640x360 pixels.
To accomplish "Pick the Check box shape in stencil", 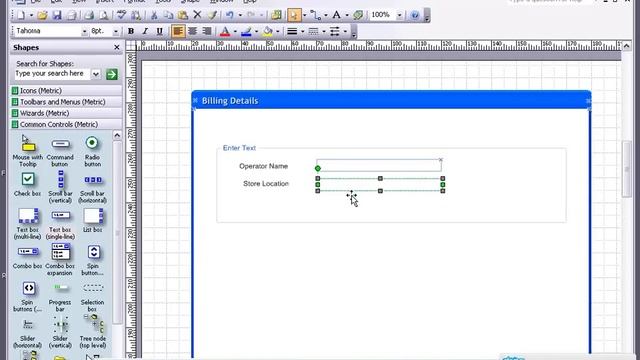I will coord(27,184).
